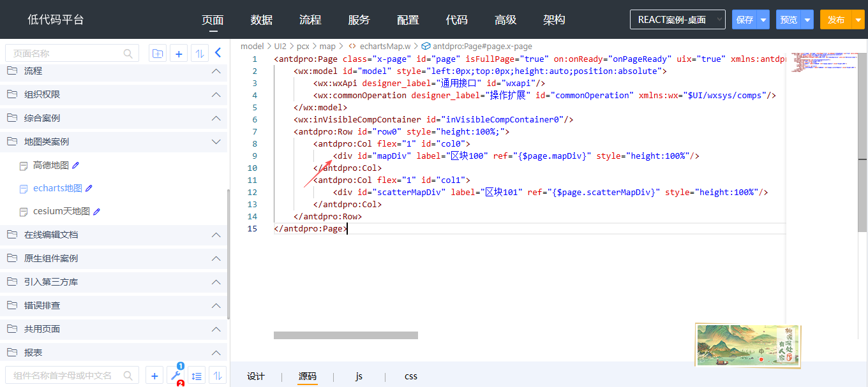
Task: Click the 发布 button
Action: (x=835, y=20)
